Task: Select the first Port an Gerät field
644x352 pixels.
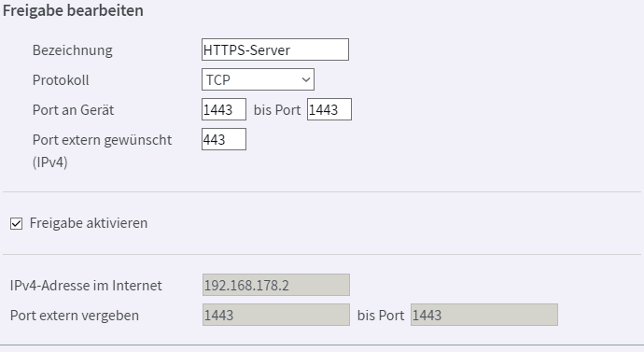Action: point(224,109)
